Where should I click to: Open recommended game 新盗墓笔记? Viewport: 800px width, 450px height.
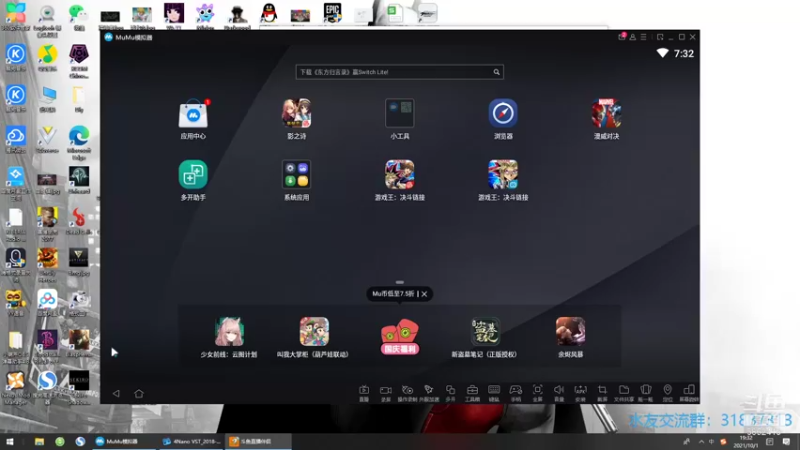point(485,332)
